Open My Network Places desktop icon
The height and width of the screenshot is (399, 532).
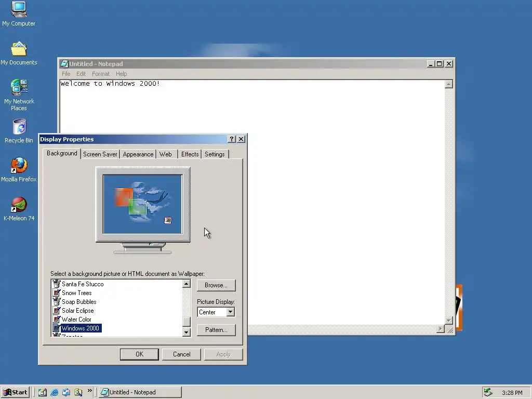coord(19,95)
